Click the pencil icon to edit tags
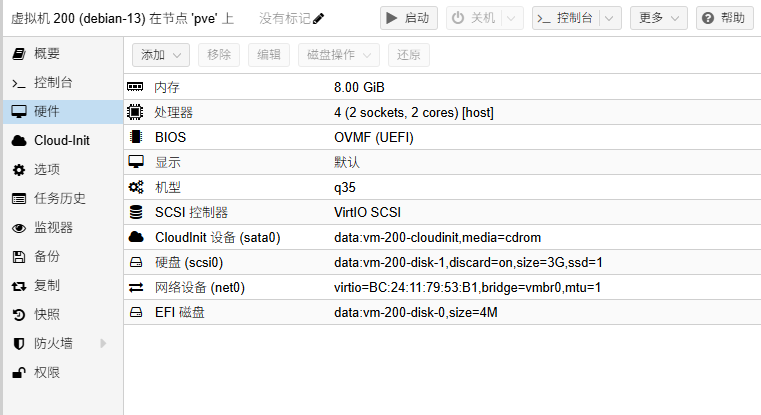 click(318, 18)
